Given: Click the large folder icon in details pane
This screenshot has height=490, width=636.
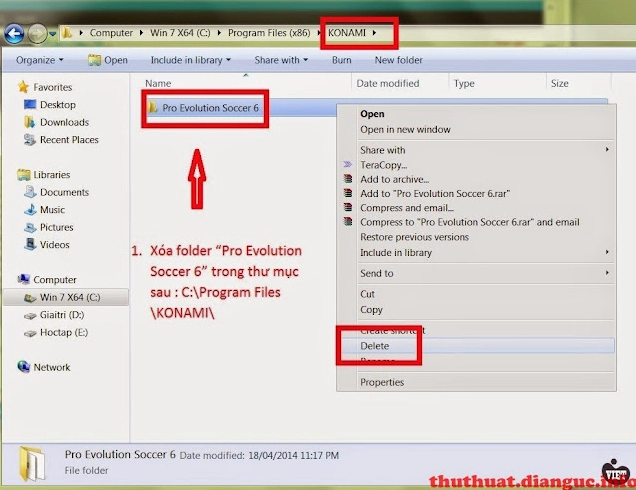Looking at the screenshot, I should [32, 463].
